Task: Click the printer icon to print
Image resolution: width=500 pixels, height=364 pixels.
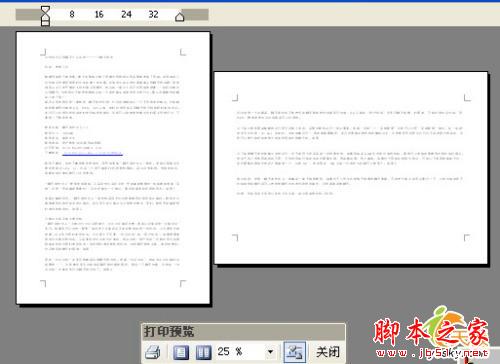Action: click(x=153, y=352)
